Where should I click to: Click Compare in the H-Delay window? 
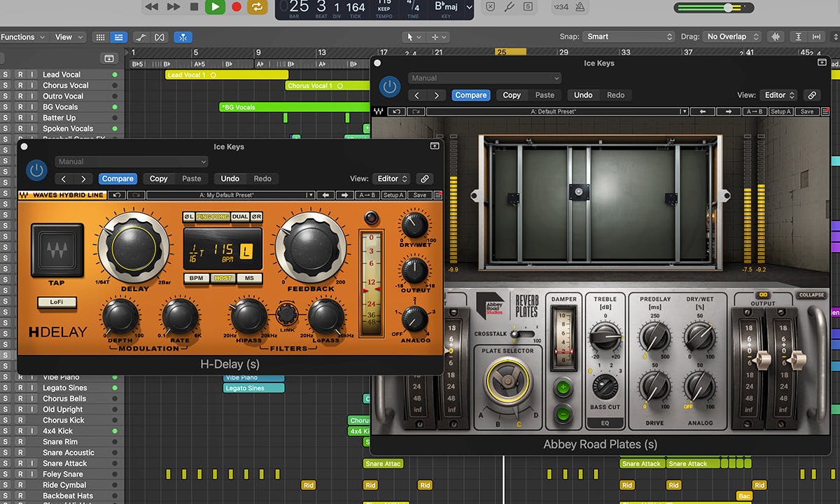(x=118, y=178)
